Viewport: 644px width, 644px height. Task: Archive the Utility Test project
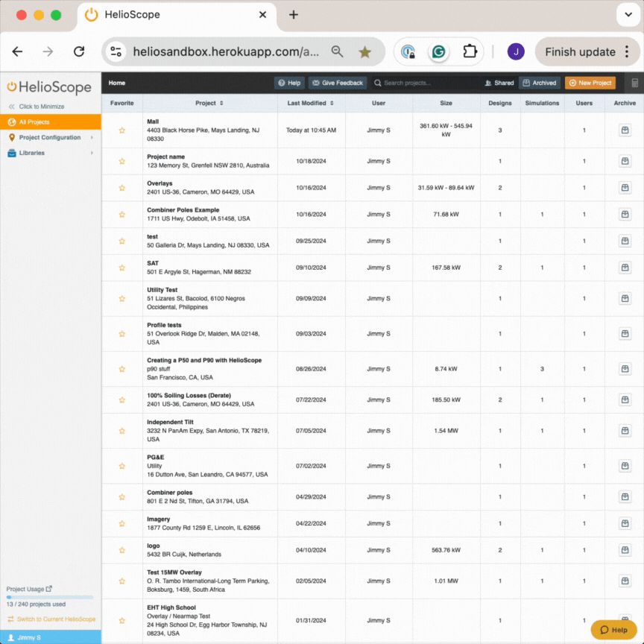point(625,299)
